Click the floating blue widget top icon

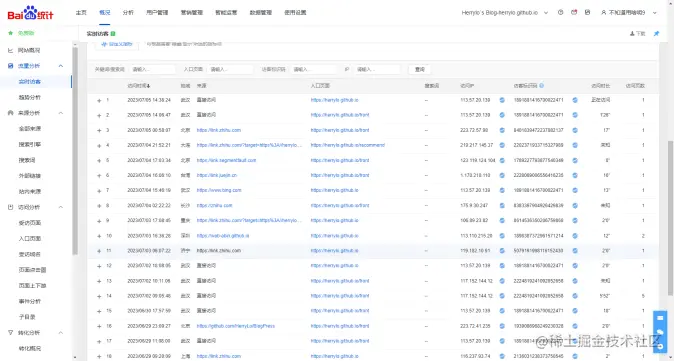click(x=660, y=319)
